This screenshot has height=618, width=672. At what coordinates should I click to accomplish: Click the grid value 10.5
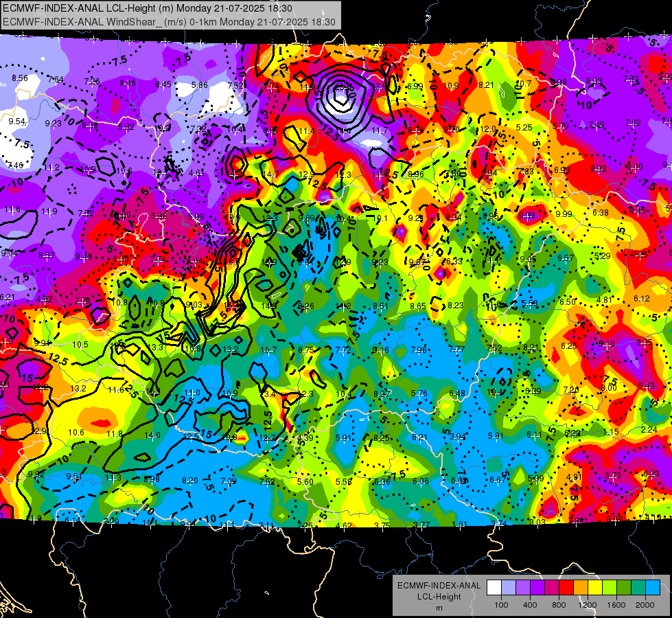point(80,345)
